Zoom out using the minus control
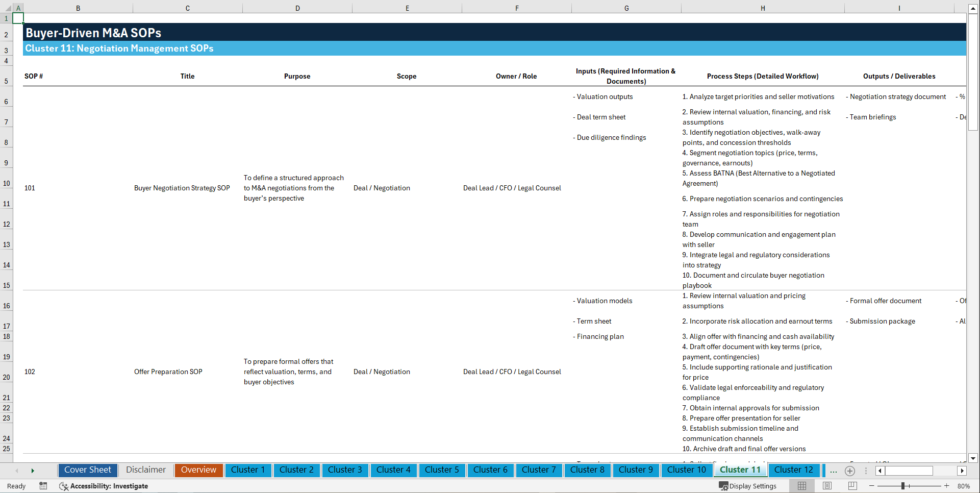The image size is (980, 493). click(871, 486)
